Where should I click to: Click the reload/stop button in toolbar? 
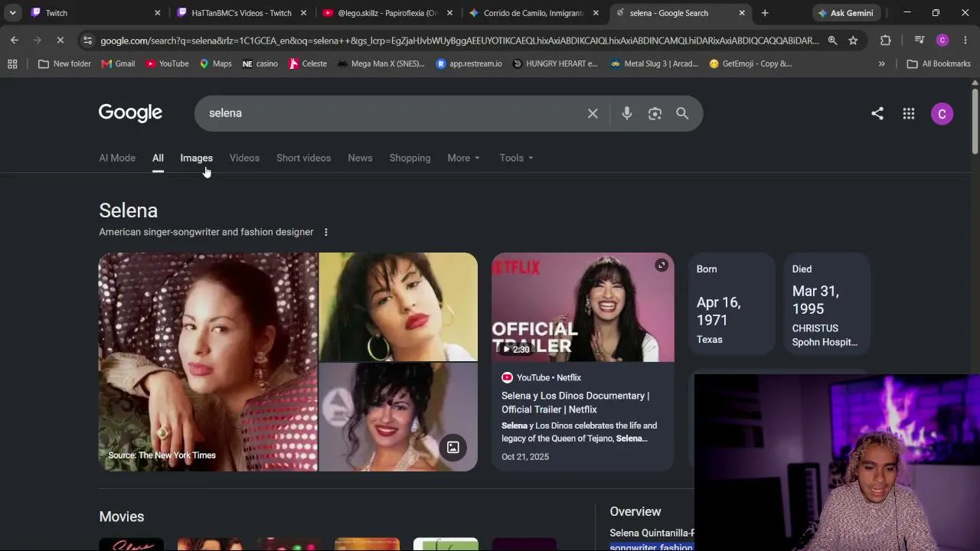[61, 41]
